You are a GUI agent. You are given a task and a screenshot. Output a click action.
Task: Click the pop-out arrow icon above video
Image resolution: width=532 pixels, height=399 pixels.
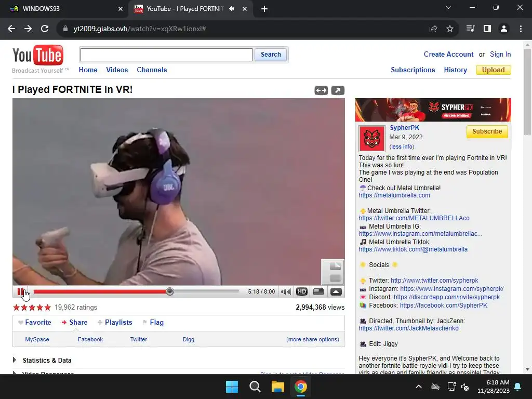click(338, 90)
